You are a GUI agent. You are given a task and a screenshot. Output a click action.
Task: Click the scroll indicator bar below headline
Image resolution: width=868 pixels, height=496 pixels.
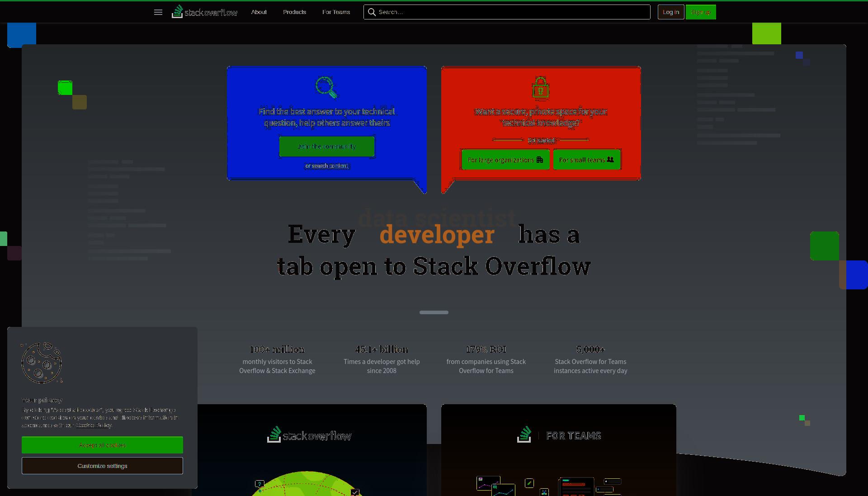(x=434, y=312)
